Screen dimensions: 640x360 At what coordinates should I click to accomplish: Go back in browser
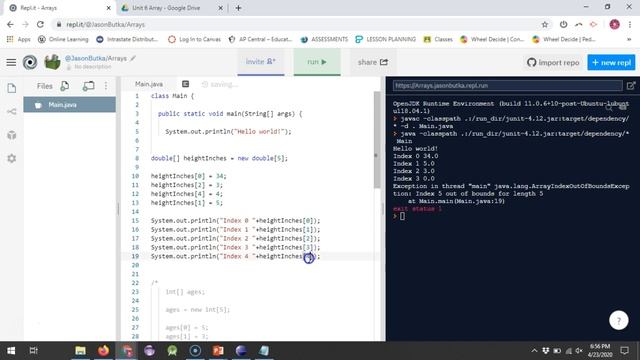coord(10,24)
